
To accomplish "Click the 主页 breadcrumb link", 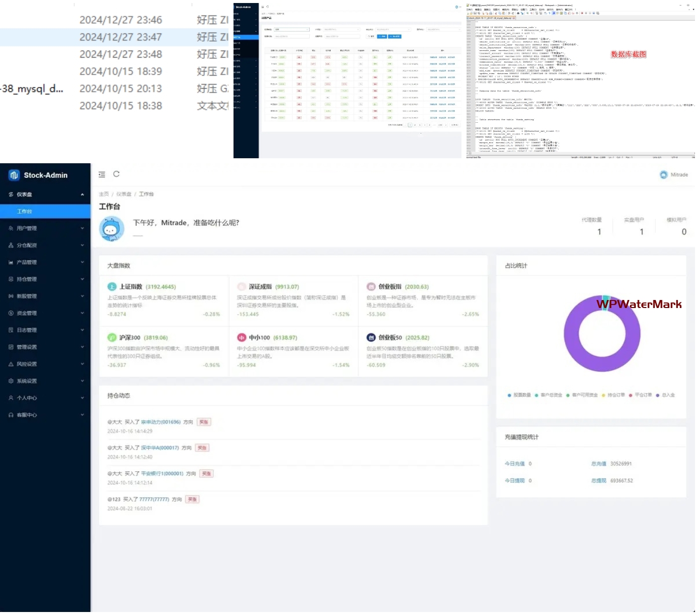I will (104, 194).
